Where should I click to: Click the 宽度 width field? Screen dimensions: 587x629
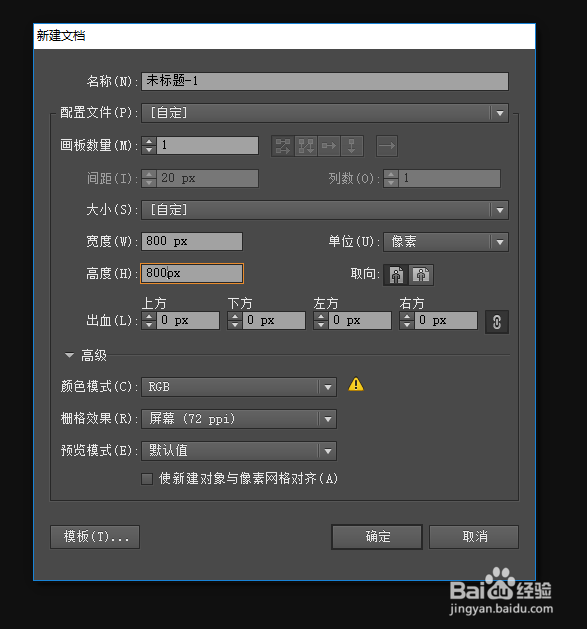(192, 241)
